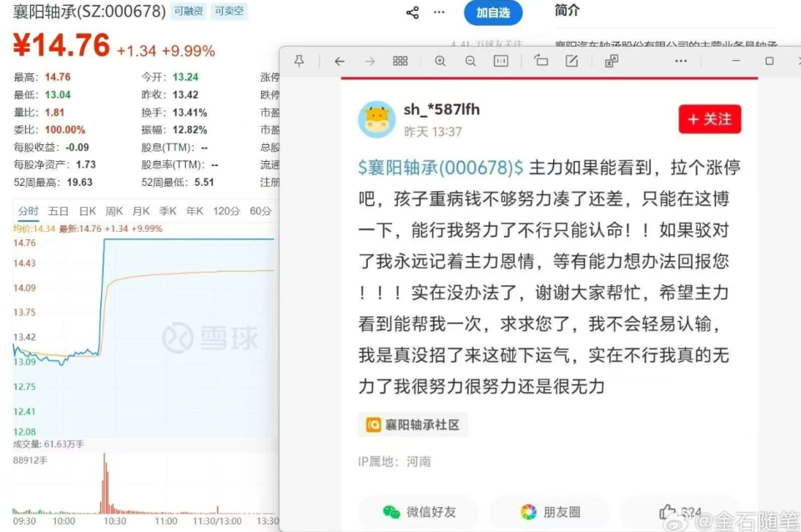Open the thumbnail grid view icon

coord(399,60)
